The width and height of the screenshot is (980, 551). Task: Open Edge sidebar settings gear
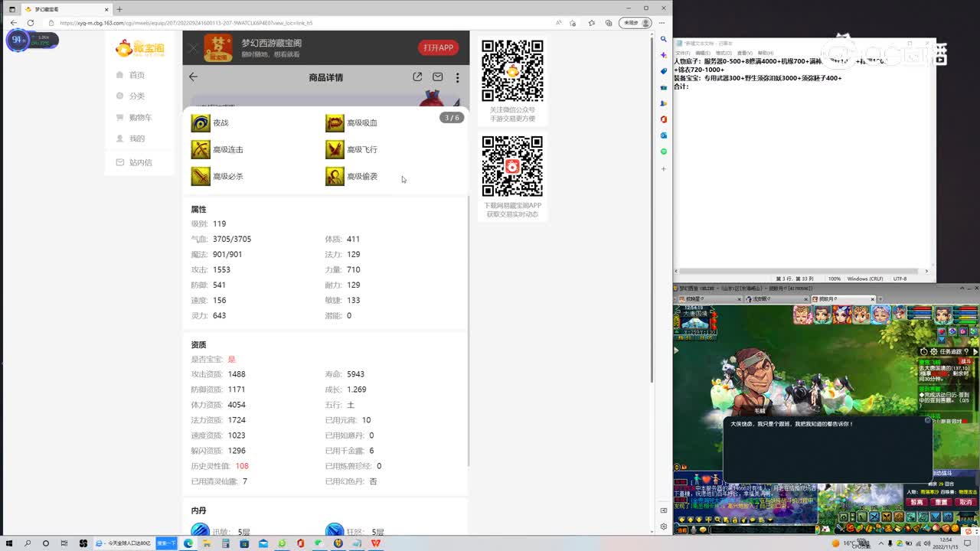click(664, 527)
